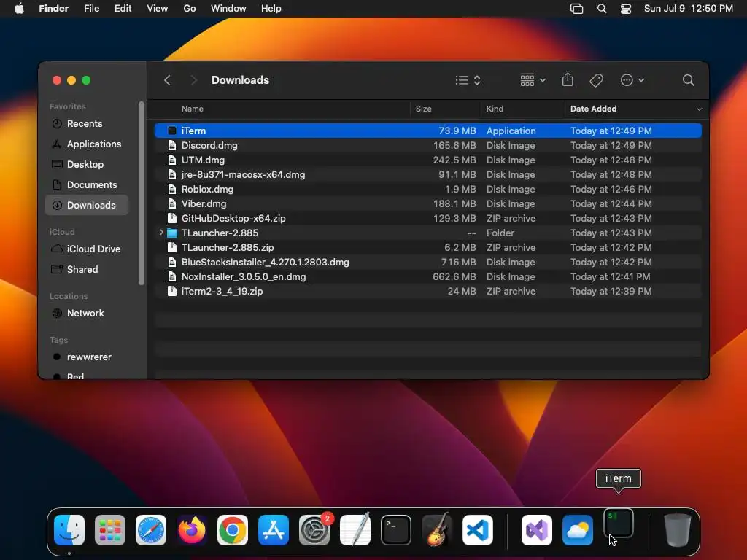Screen dimensions: 747x560
Task: Open TextEdit from the Dock
Action: coord(355,530)
